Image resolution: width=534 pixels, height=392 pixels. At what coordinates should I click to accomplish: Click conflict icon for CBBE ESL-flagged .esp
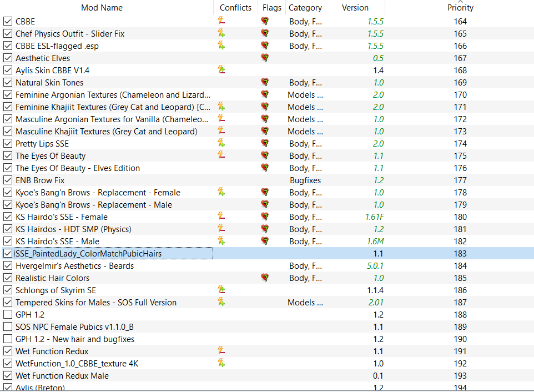221,46
